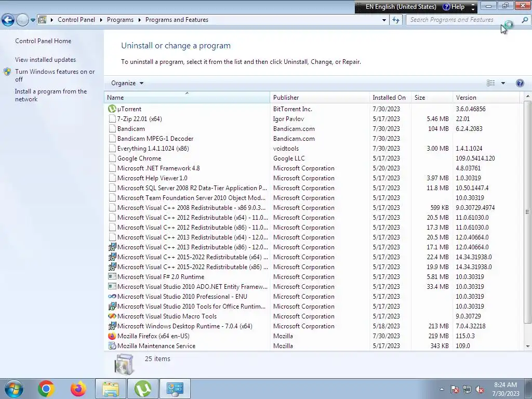Click the Google Chrome row icon in list
The height and width of the screenshot is (399, 532).
(112, 158)
